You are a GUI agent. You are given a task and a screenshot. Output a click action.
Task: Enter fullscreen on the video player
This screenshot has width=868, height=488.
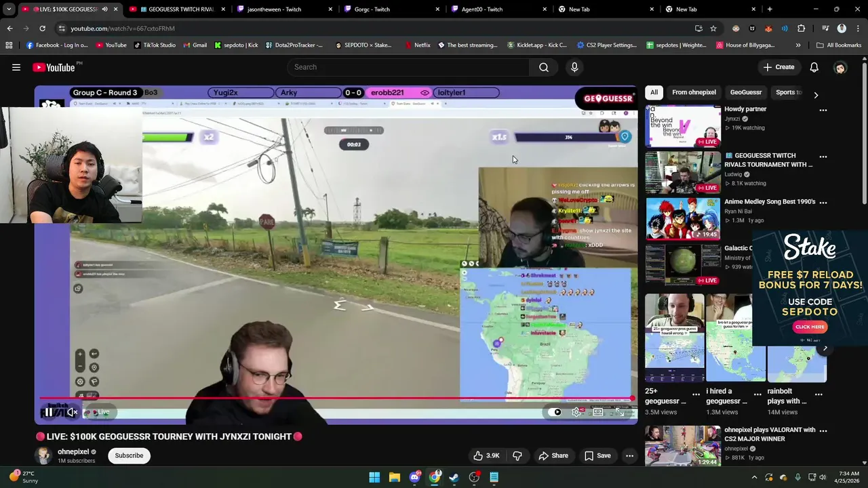(620, 412)
